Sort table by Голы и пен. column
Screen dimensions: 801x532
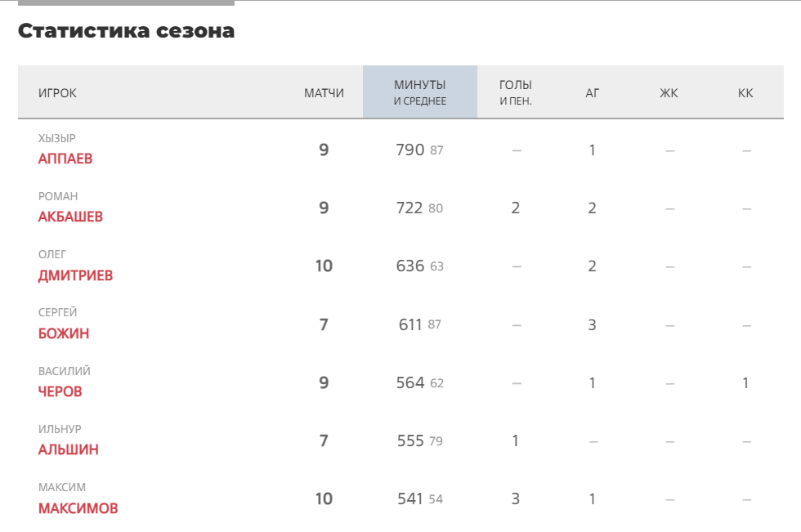click(516, 92)
